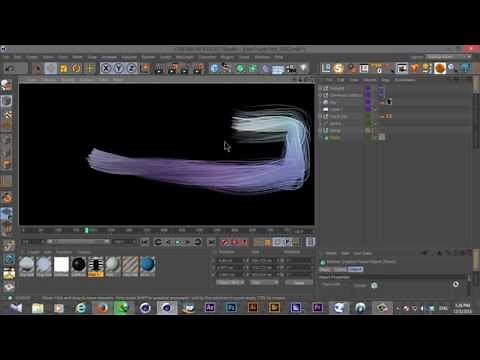Expand the first object in Object Manager
Image resolution: width=480 pixels, height=360 pixels.
[x=320, y=88]
